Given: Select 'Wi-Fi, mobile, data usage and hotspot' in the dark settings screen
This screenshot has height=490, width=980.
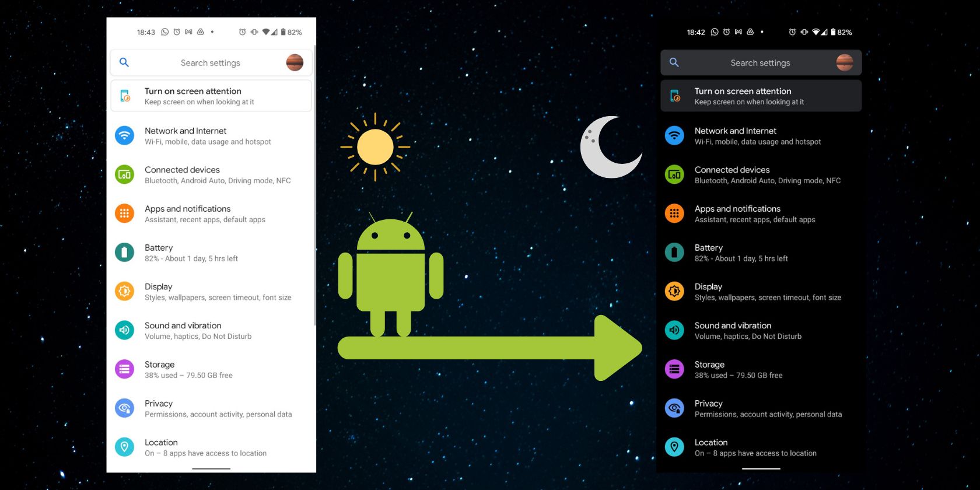Looking at the screenshot, I should tap(758, 142).
